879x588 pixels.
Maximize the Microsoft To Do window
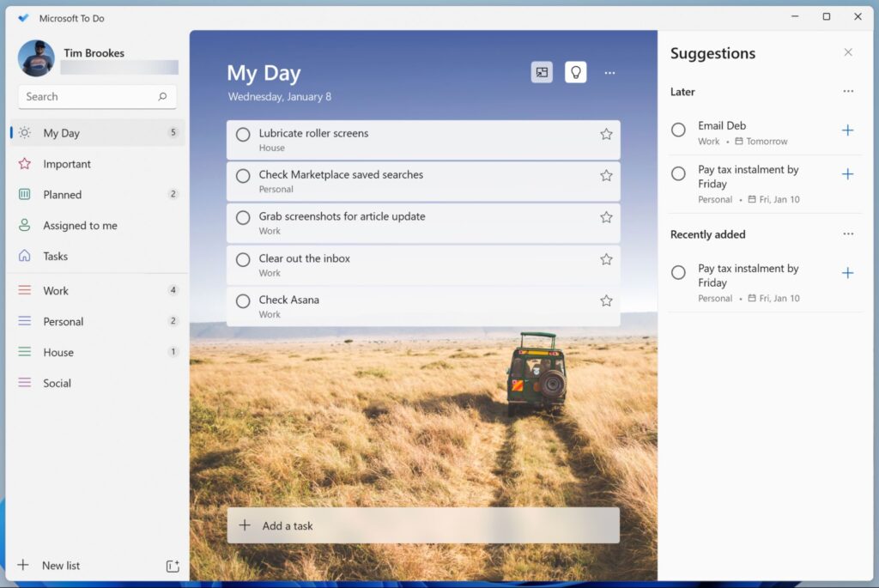[827, 17]
